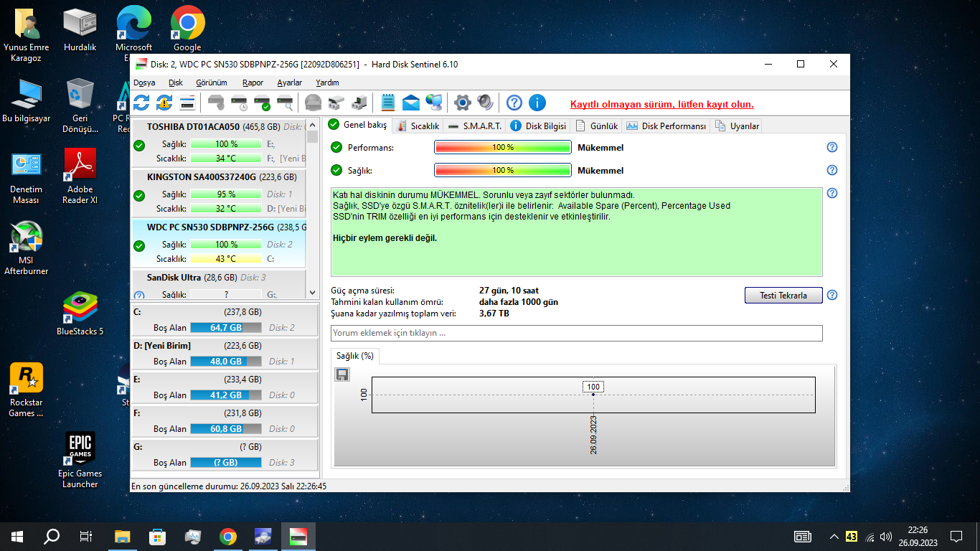Click the globe and monitor toolbar icon
This screenshot has width=980, height=551.
434,103
